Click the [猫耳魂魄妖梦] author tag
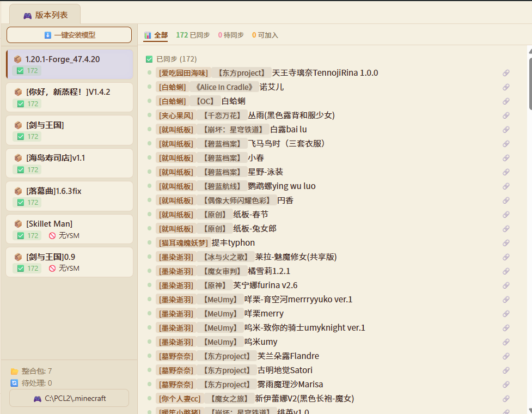The height and width of the screenshot is (414, 532). click(183, 243)
